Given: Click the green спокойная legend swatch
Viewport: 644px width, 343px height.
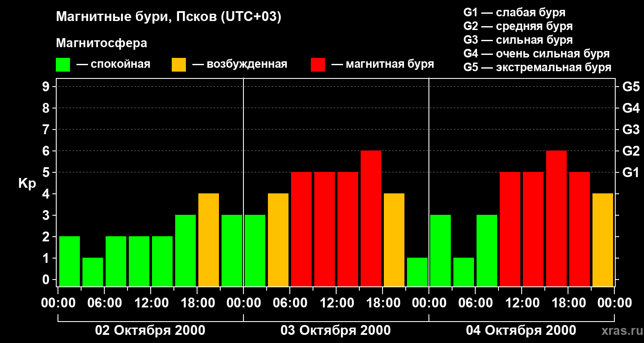Looking at the screenshot, I should (x=63, y=64).
